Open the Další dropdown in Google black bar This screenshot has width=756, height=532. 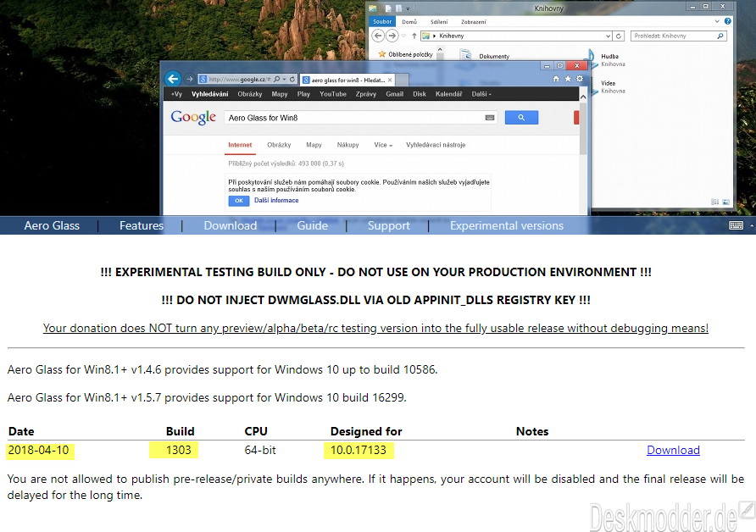[x=481, y=94]
